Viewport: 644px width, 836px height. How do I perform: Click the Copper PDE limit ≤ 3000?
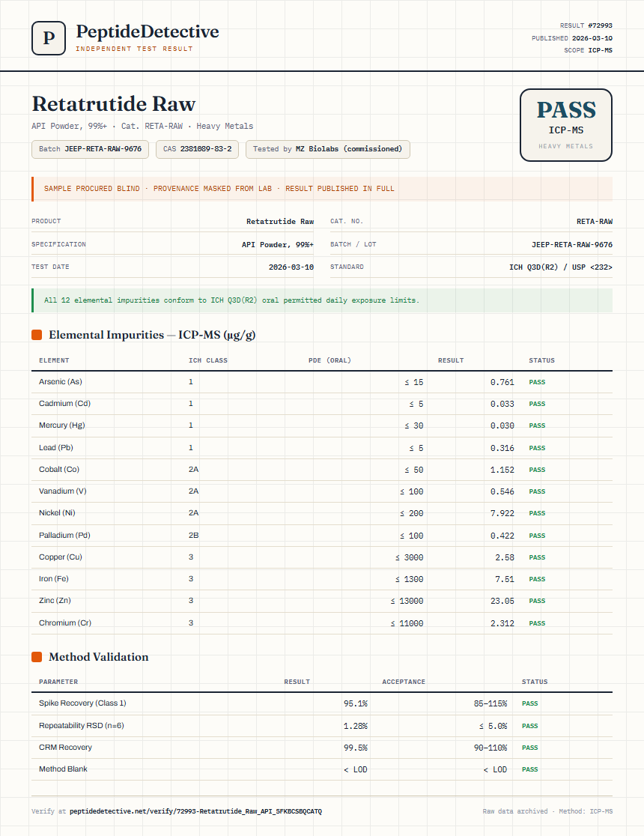tap(409, 557)
